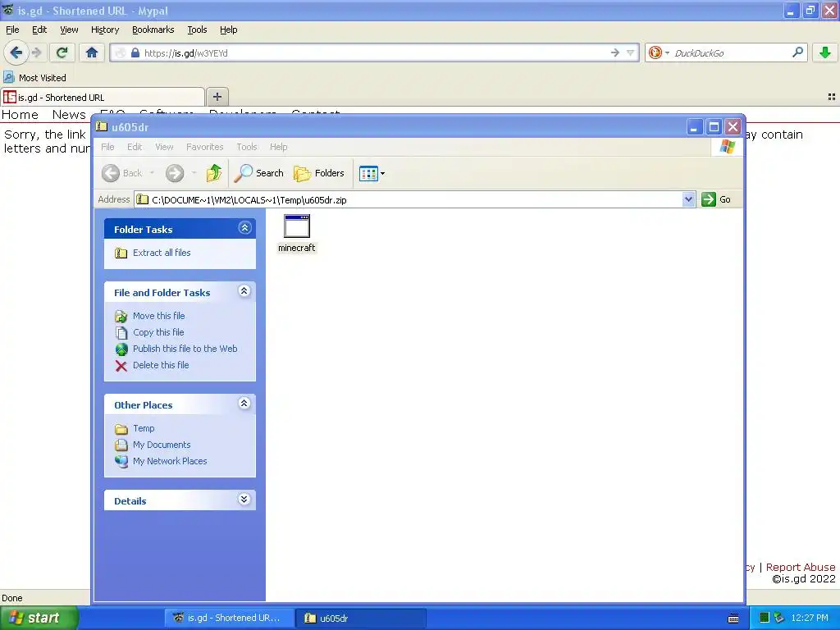This screenshot has height=630, width=840.
Task: Click the search magnifier in the Mypal search box
Action: [x=797, y=52]
